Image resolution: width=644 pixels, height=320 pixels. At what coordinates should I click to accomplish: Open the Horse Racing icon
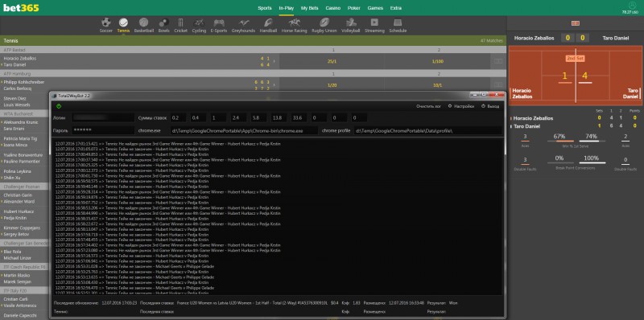pos(294,23)
